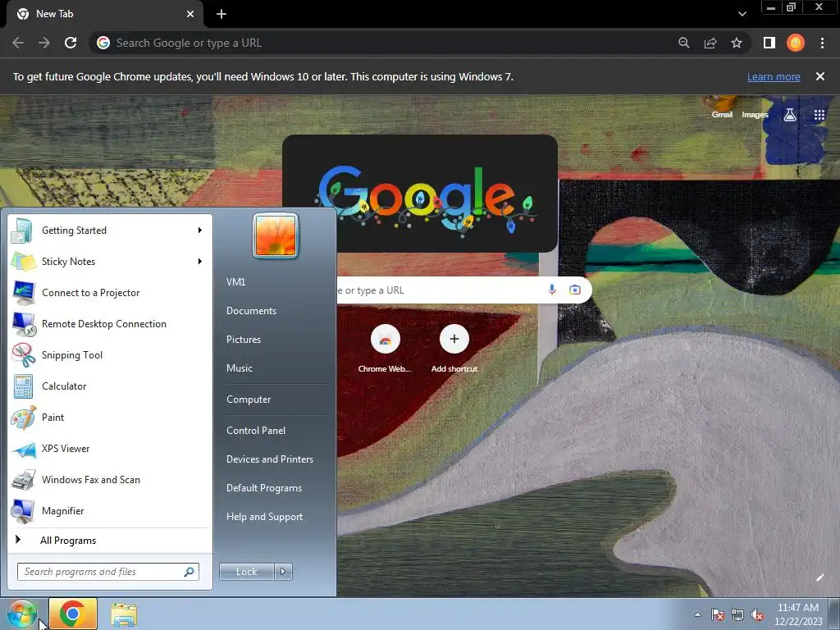
Task: Click the Google holiday doodle
Action: click(x=419, y=194)
